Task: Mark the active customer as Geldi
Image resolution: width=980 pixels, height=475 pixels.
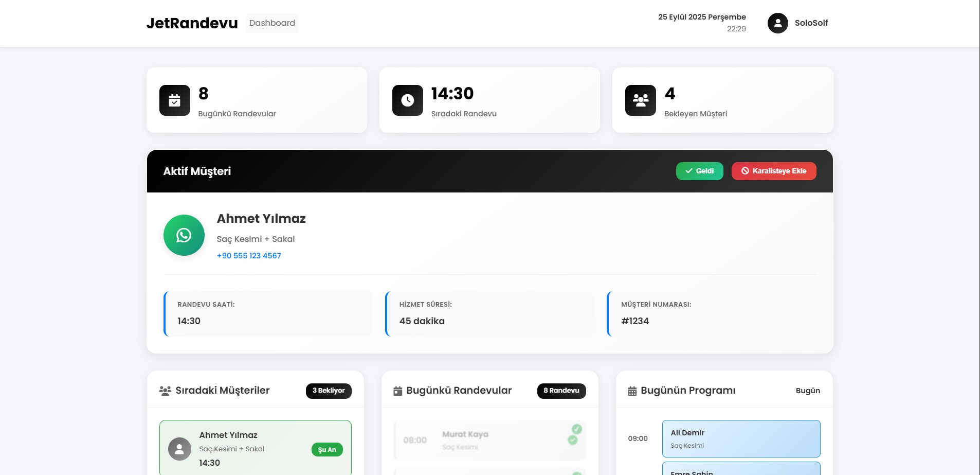Action: click(x=699, y=171)
